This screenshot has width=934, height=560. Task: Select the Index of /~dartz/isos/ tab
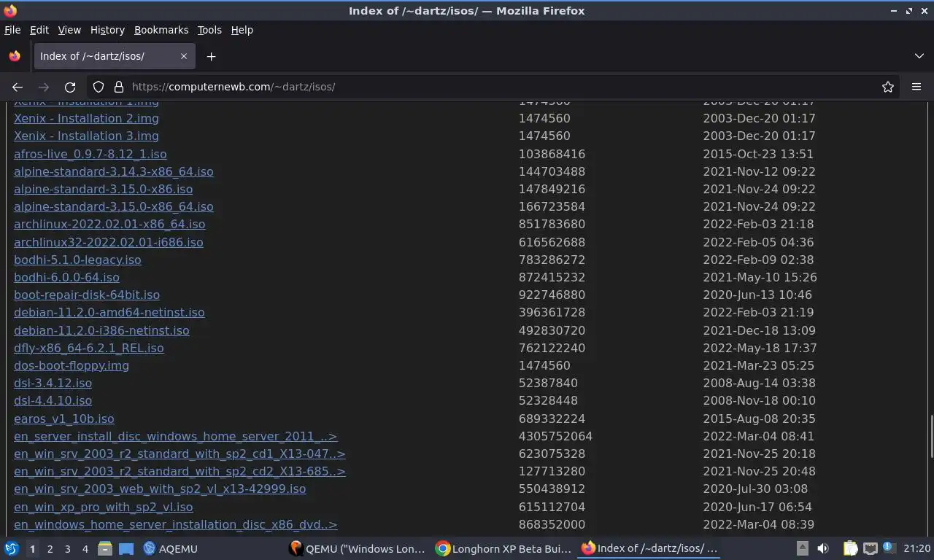115,56
